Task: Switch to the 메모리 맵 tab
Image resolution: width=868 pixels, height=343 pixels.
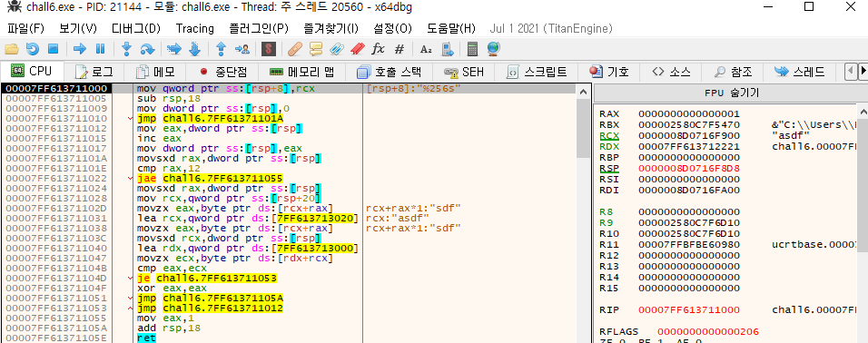Action: tap(302, 72)
